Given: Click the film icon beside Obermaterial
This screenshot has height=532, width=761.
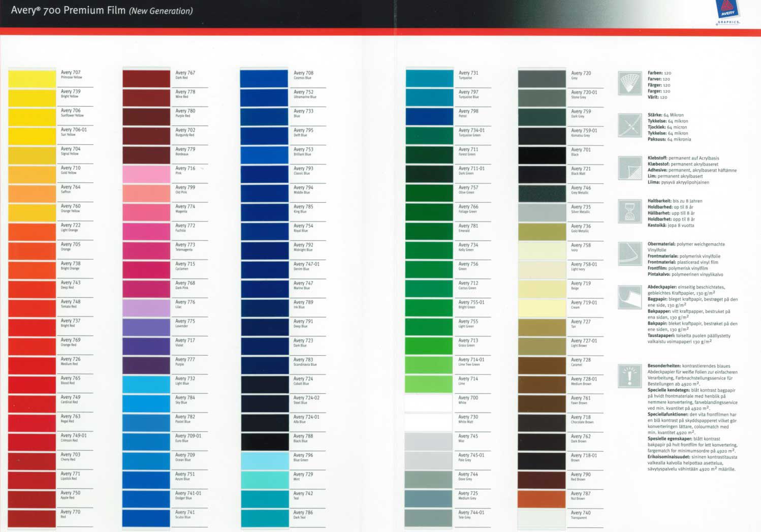Looking at the screenshot, I should 630,254.
